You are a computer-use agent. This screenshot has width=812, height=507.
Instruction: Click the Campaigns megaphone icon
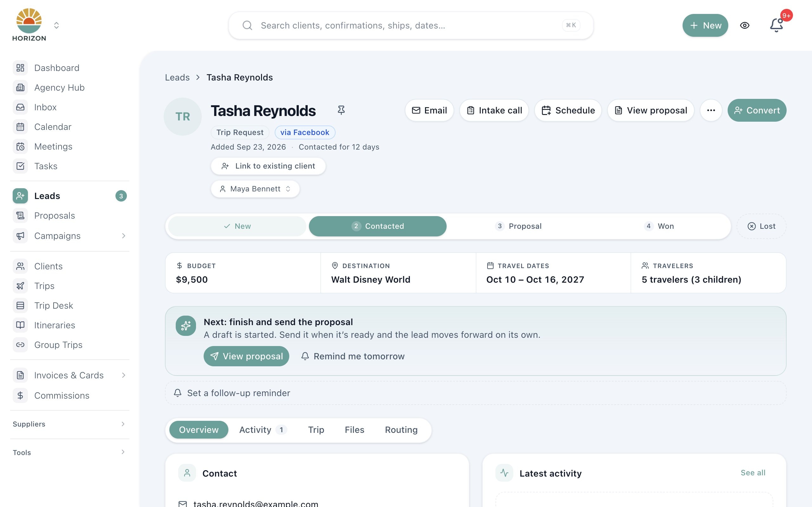coord(21,236)
